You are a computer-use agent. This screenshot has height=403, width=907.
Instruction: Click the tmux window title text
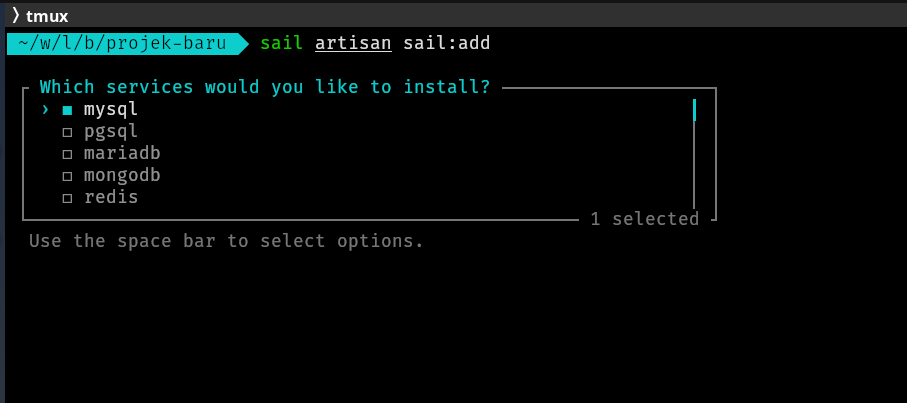point(48,15)
